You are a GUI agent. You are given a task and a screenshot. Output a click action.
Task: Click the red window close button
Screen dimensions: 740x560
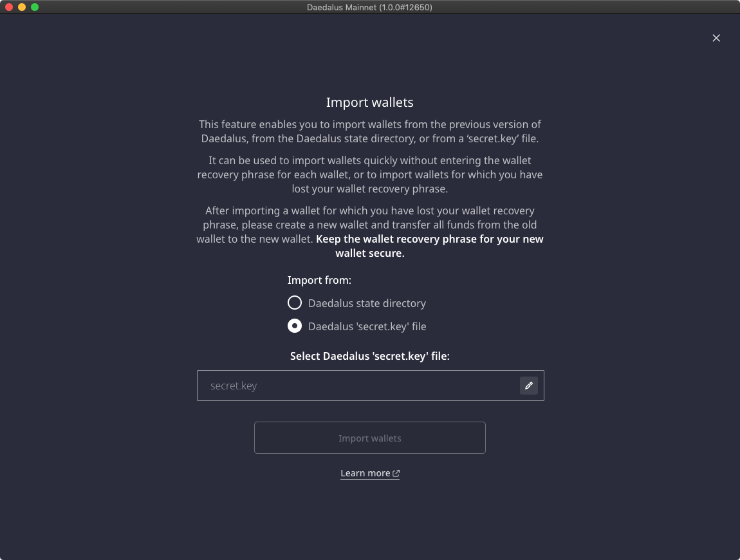9,7
